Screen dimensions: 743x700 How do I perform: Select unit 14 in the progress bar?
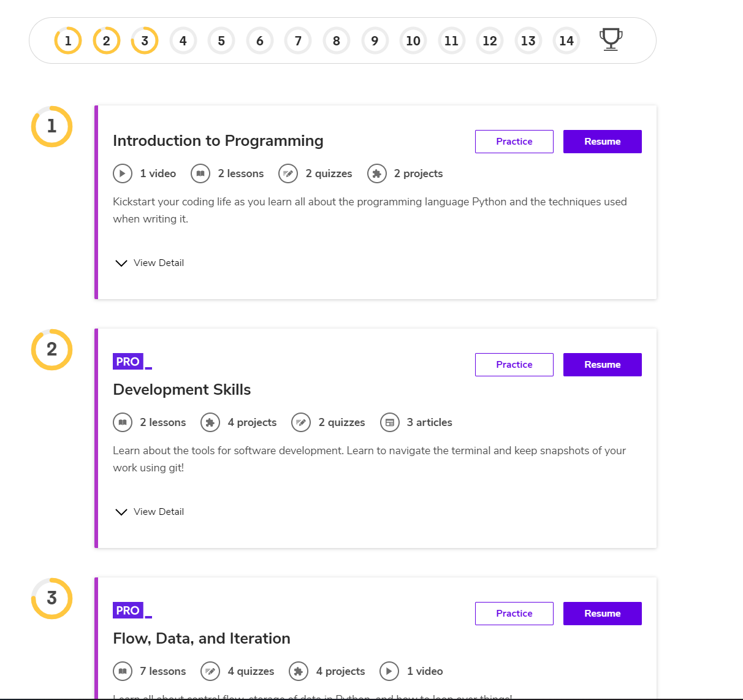pos(566,41)
